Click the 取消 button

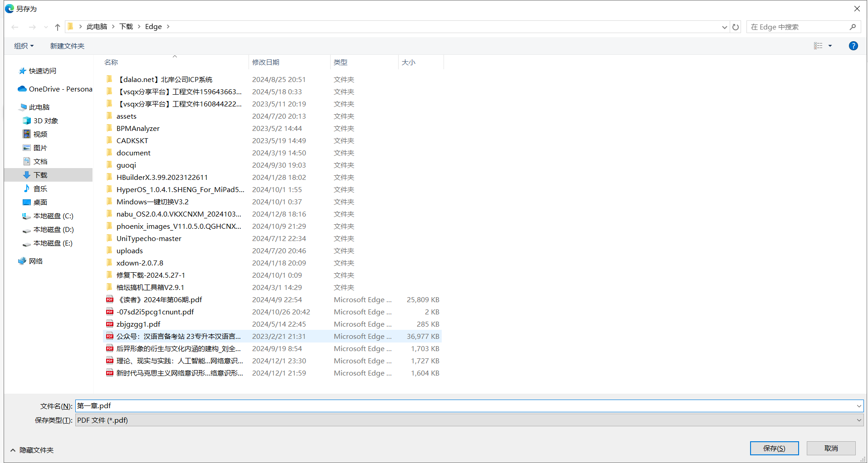pos(831,448)
